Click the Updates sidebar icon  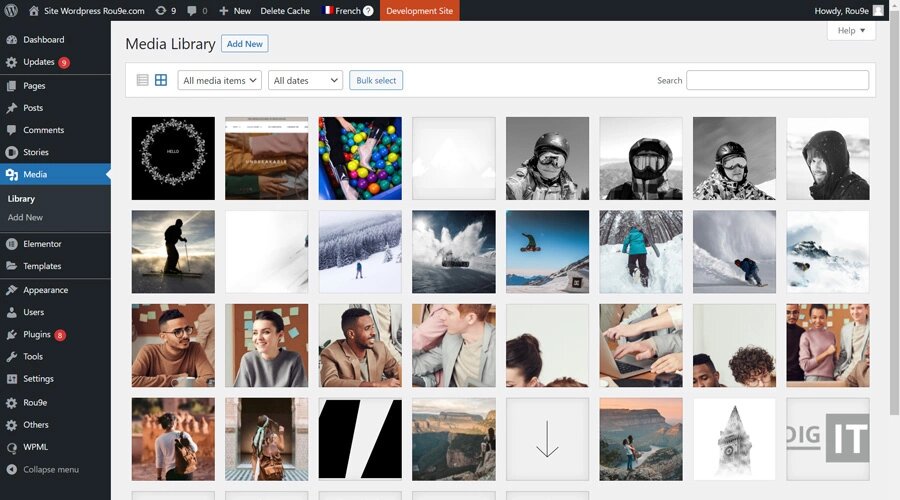tap(11, 62)
